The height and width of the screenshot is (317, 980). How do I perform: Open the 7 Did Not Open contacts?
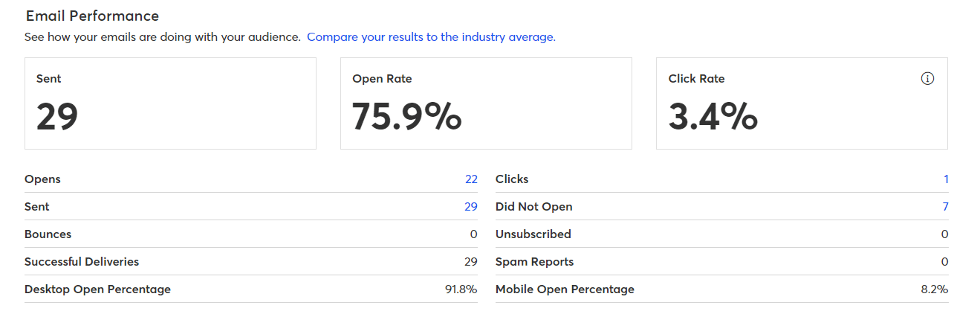tap(945, 207)
